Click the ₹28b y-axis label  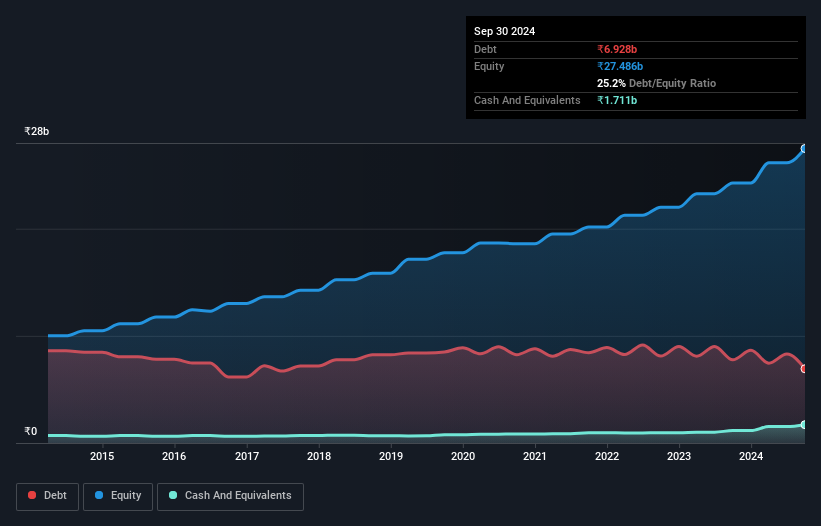click(37, 131)
